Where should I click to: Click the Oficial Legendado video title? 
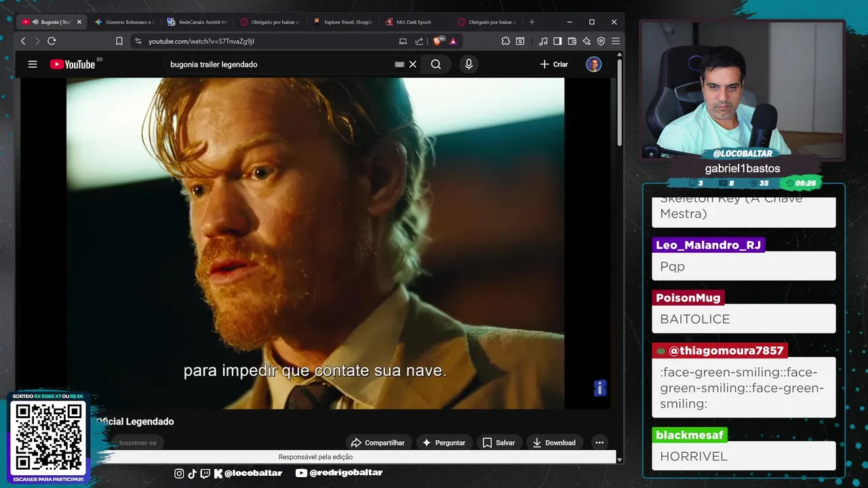pos(135,422)
